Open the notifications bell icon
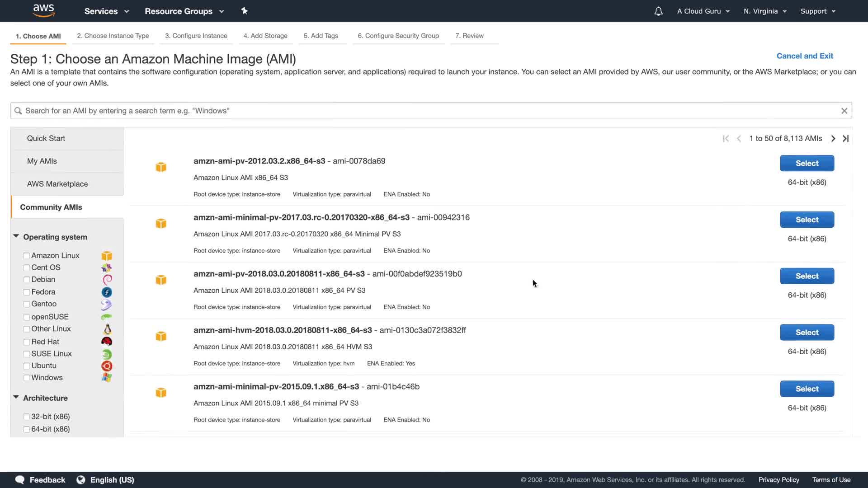 658,11
